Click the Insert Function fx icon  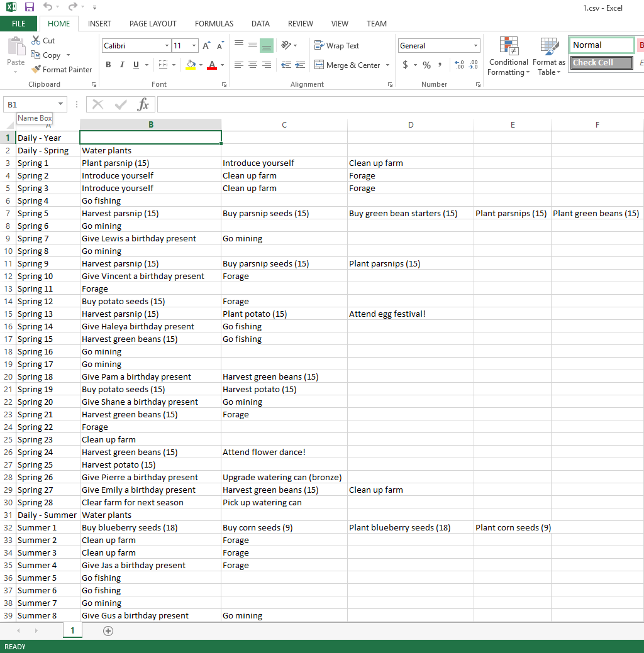pyautogui.click(x=143, y=104)
